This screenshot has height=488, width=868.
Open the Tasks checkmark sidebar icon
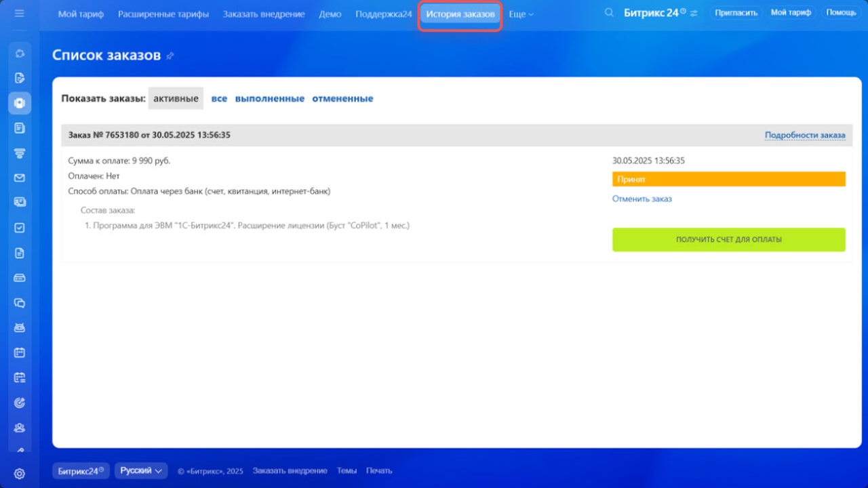(20, 228)
